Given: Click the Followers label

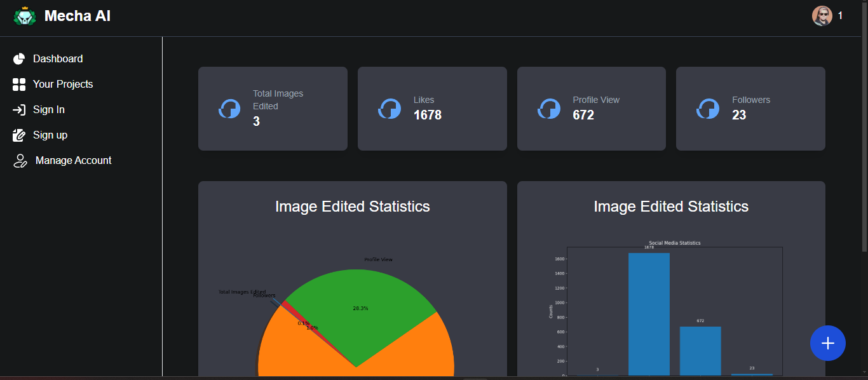Looking at the screenshot, I should (x=751, y=100).
